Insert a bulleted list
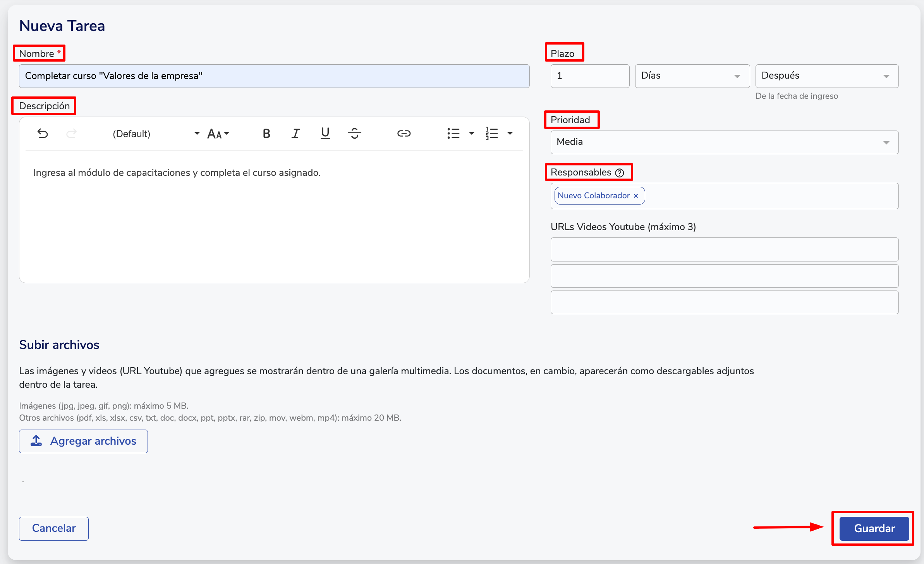This screenshot has width=924, height=564. [x=453, y=134]
